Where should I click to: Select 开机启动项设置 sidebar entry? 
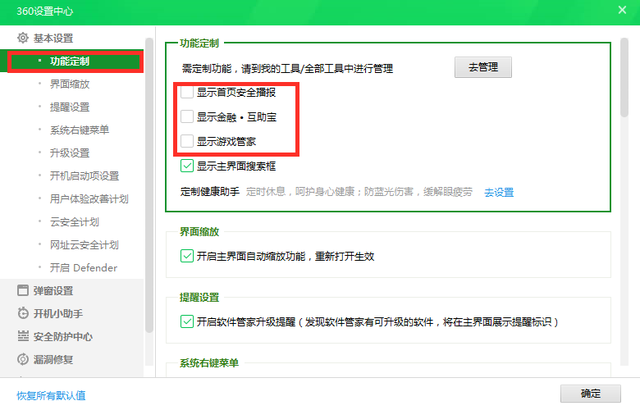coord(84,176)
